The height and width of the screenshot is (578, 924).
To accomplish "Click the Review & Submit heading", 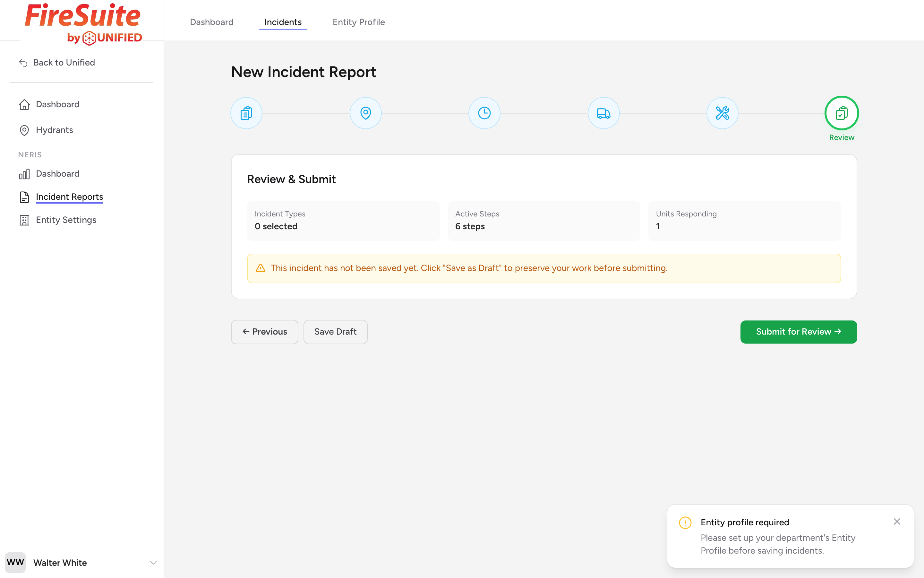I will click(x=291, y=179).
